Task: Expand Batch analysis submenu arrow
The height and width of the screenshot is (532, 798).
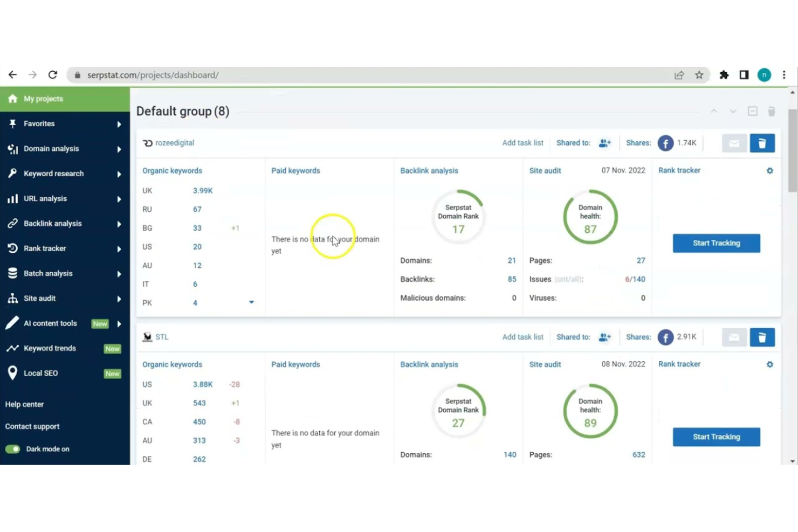Action: 119,274
